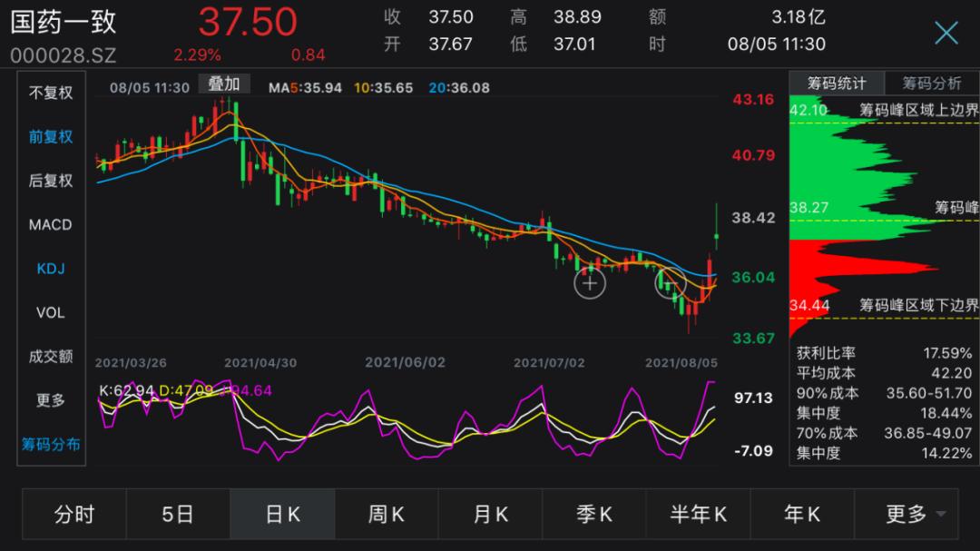
Task: Switch to 分时 intraday chart
Action: (x=74, y=514)
